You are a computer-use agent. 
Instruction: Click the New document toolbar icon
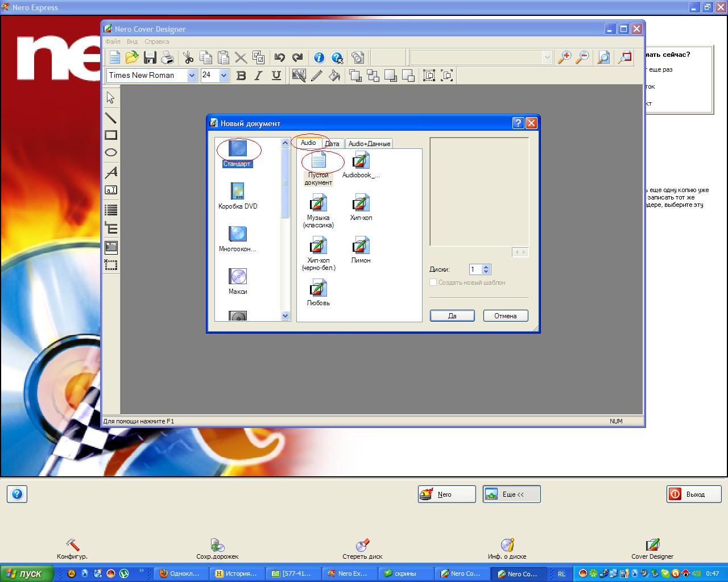[114, 57]
